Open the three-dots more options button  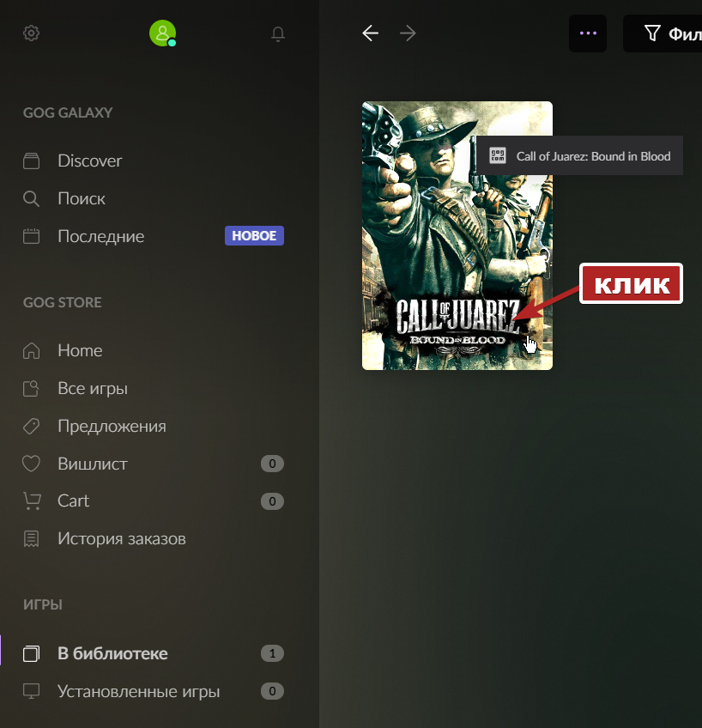588,33
